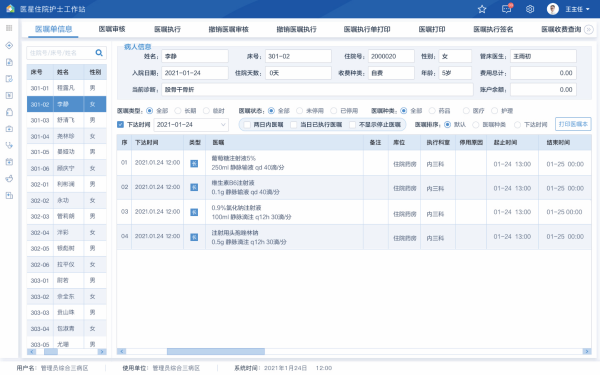Screen dimensions: 600x375
Task: Click the app logo in title bar
Action: [10, 8]
